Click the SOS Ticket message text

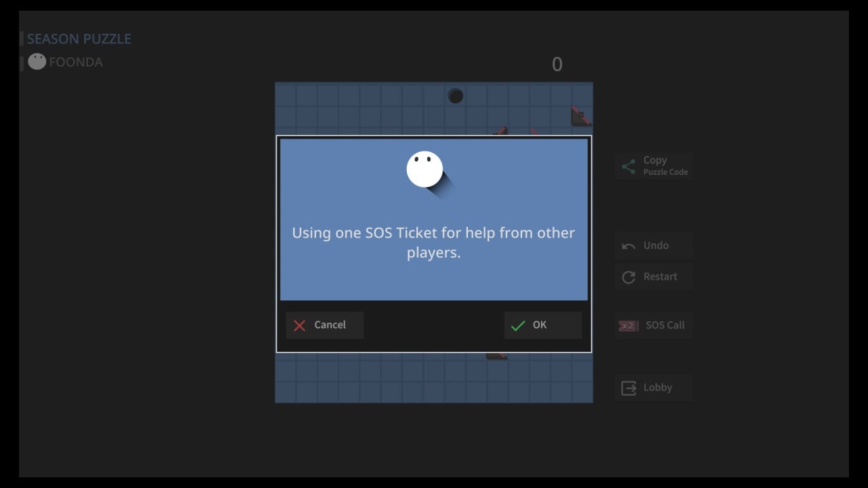click(x=433, y=243)
